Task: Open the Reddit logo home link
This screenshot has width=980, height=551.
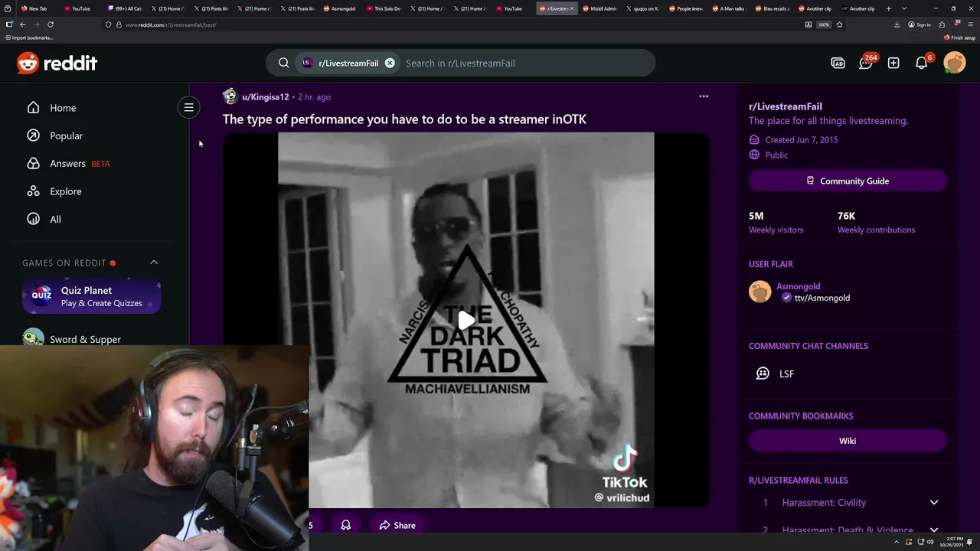Action: (57, 63)
